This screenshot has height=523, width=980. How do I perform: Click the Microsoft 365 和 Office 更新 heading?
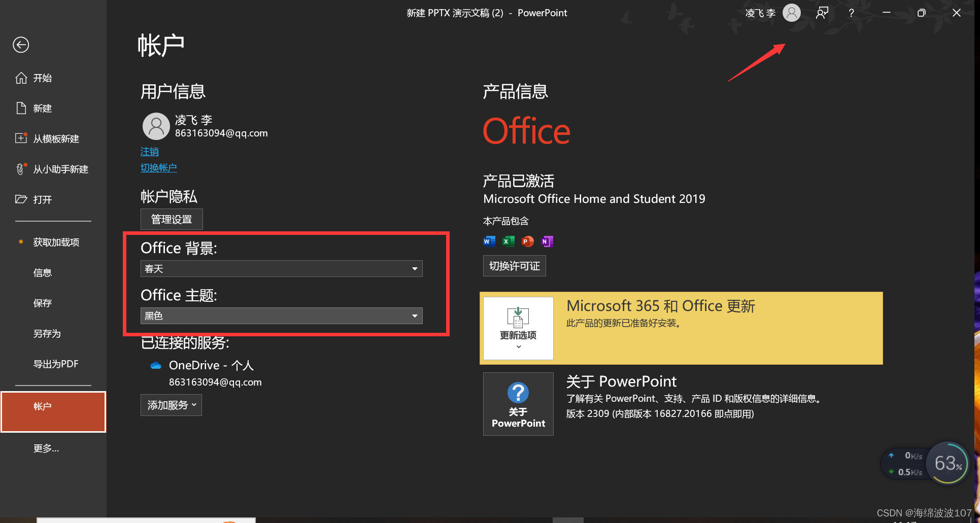pyautogui.click(x=661, y=306)
